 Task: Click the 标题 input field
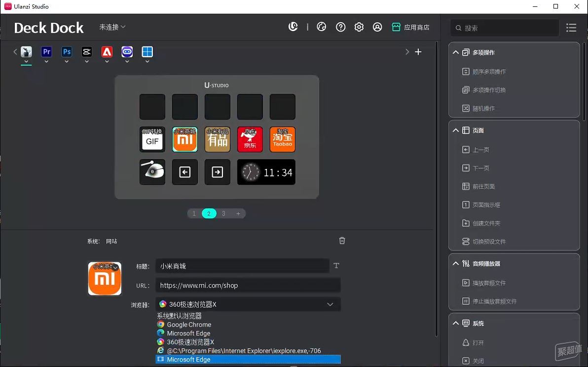click(x=242, y=266)
